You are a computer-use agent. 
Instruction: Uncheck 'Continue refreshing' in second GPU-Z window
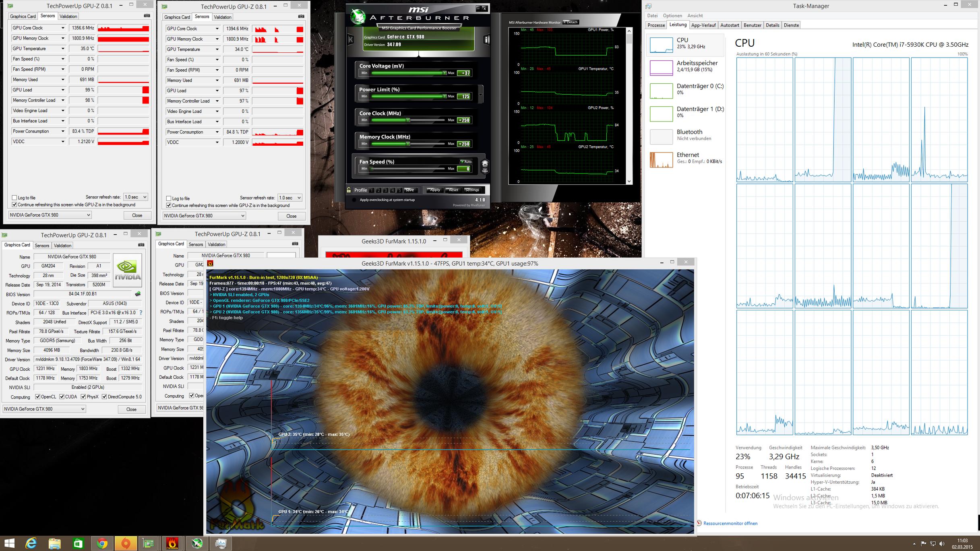pos(169,205)
